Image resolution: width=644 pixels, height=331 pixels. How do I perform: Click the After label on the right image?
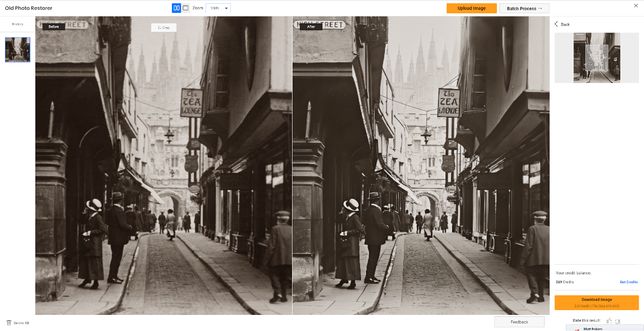click(311, 27)
